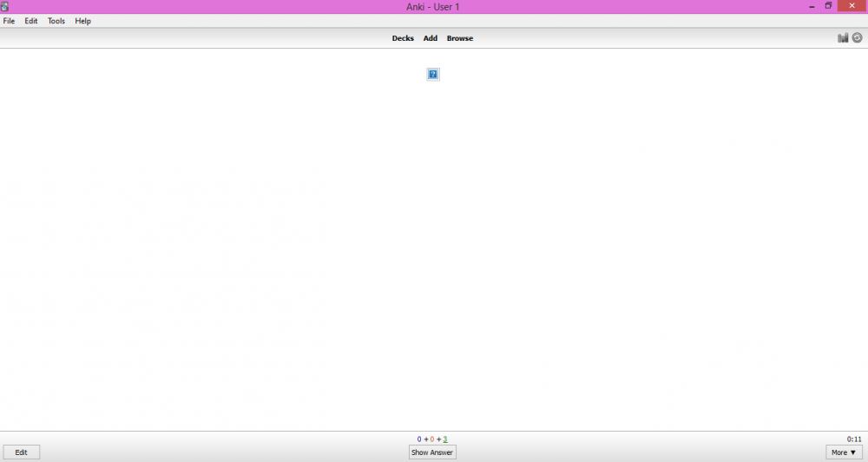Close the Anki window
Viewport: 868px width, 462px height.
point(849,6)
